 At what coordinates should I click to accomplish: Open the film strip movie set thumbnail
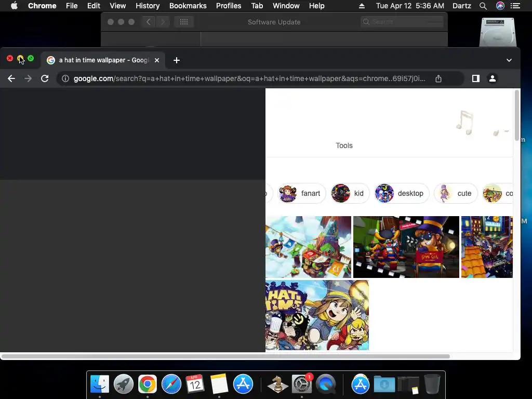tap(406, 247)
